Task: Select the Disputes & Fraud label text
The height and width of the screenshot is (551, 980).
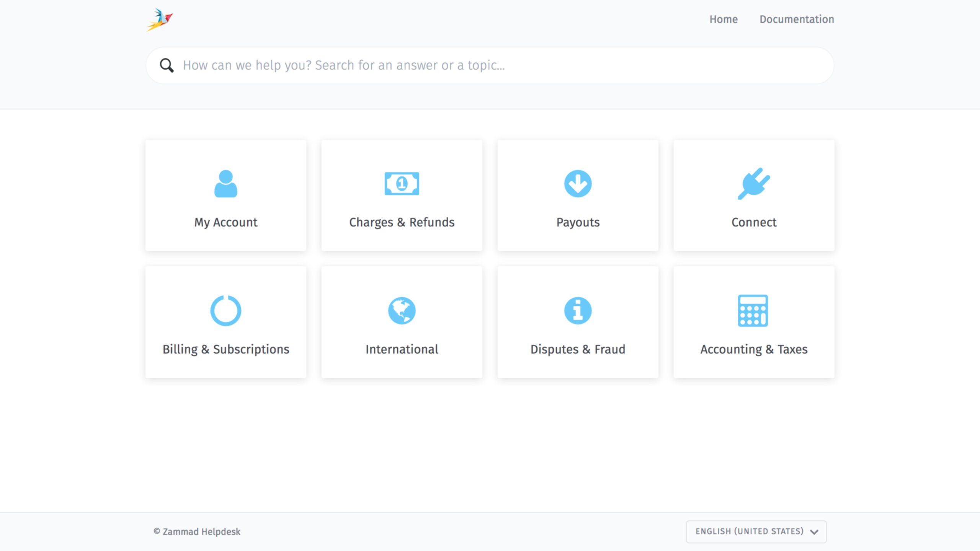Action: pyautogui.click(x=578, y=349)
